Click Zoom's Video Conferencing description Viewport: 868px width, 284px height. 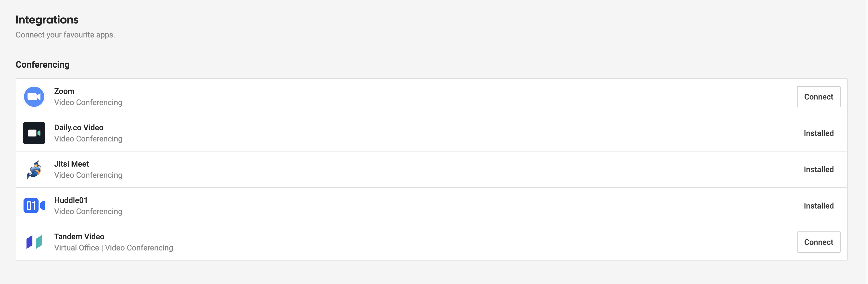click(88, 102)
